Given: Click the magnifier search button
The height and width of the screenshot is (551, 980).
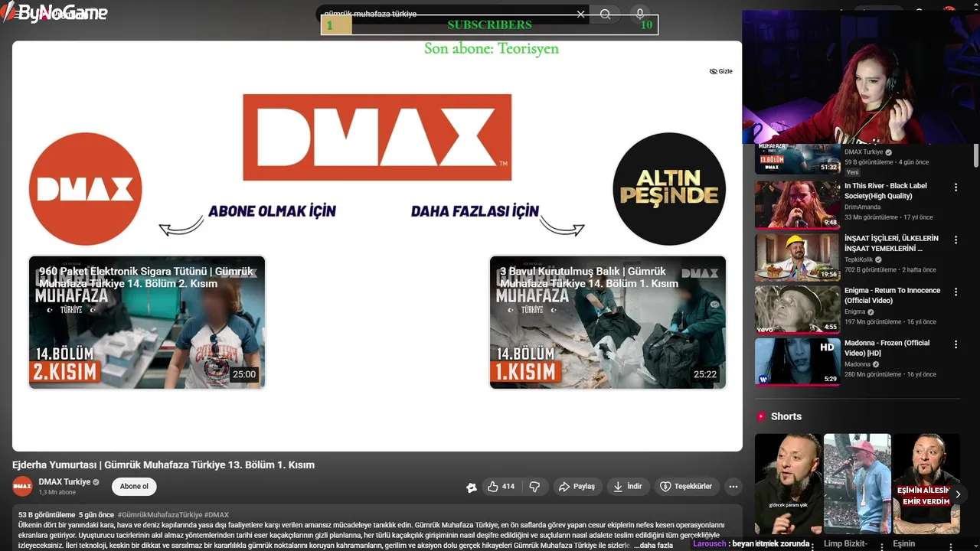Looking at the screenshot, I should [x=606, y=14].
